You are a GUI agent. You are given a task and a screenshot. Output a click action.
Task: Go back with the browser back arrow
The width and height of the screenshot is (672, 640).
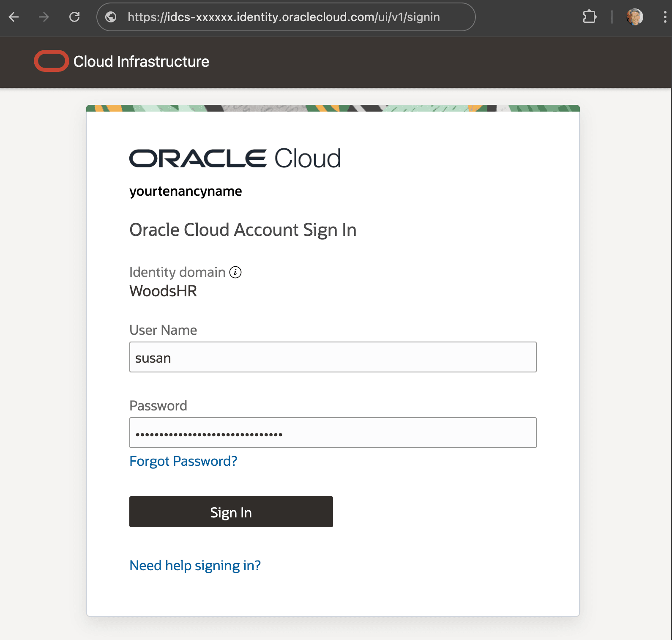(14, 17)
